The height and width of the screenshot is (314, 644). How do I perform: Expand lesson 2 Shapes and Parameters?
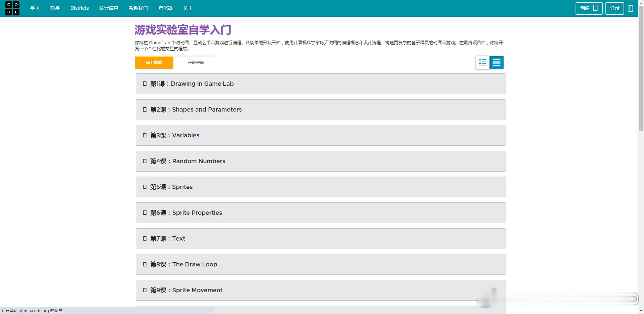pos(320,110)
